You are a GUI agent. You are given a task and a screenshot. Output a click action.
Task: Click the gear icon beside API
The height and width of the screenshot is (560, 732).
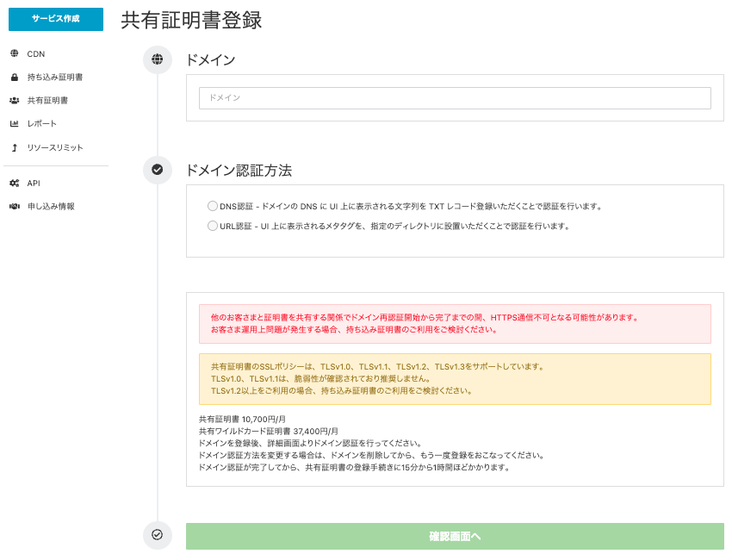tap(14, 183)
